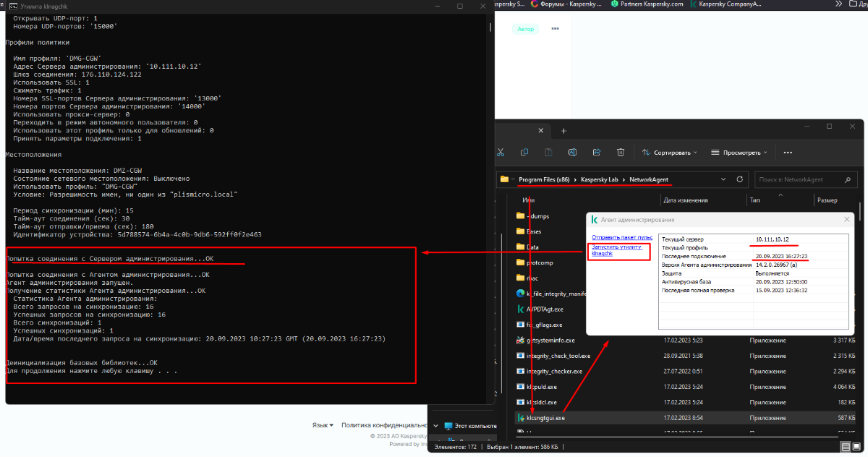
Task: Click the Paste icon in Explorer toolbar
Action: point(548,153)
